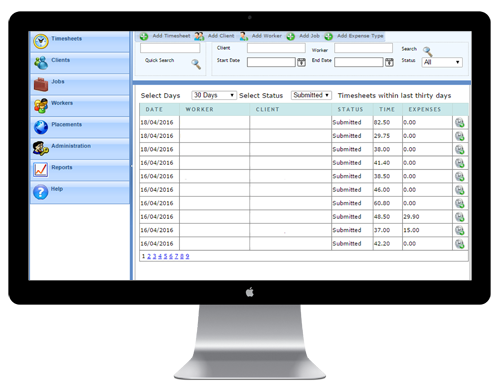Open the Start Date calendar picker
Image resolution: width=500 pixels, height=392 pixels.
tap(301, 62)
